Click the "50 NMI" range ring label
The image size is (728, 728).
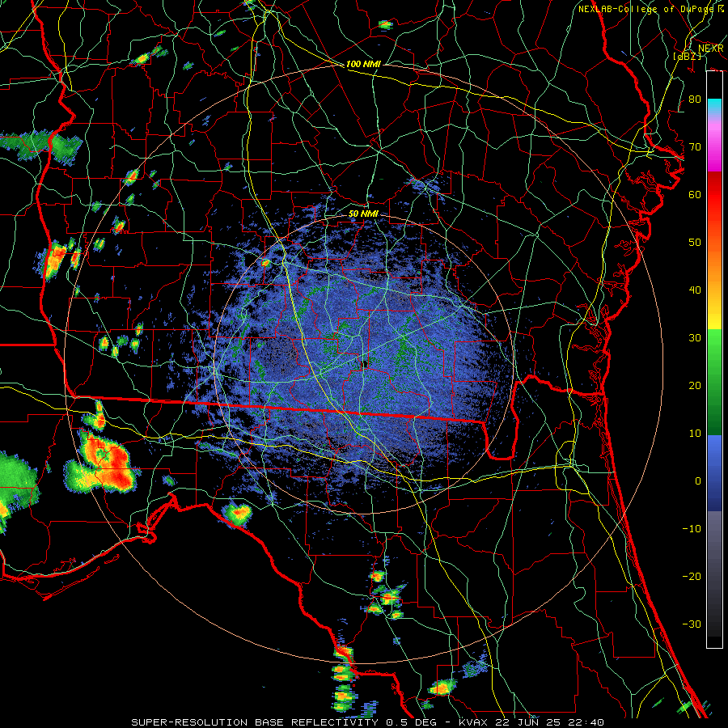pyautogui.click(x=363, y=214)
